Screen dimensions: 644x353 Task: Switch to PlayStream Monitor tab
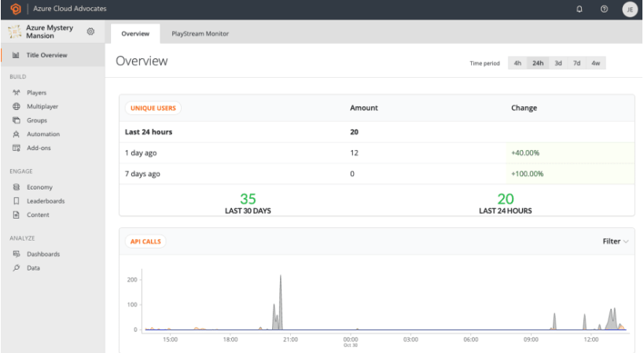pos(200,34)
